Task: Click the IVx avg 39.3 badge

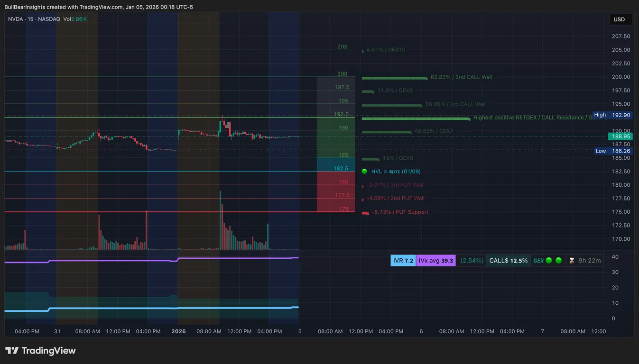Action: 436,261
